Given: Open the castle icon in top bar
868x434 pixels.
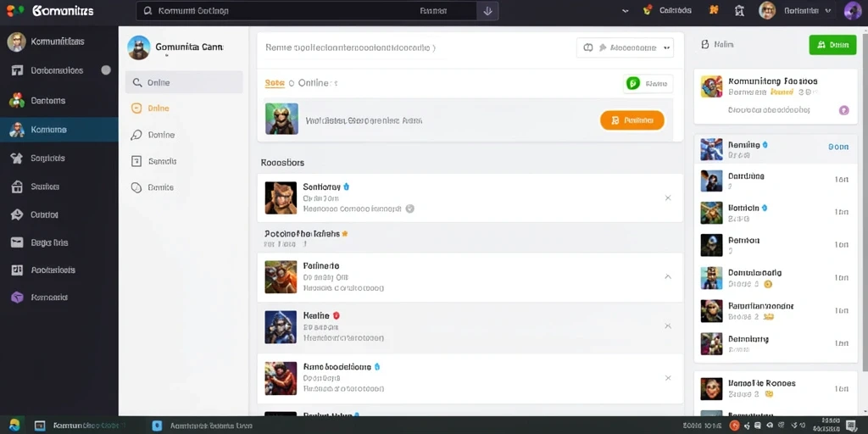Looking at the screenshot, I should point(738,10).
